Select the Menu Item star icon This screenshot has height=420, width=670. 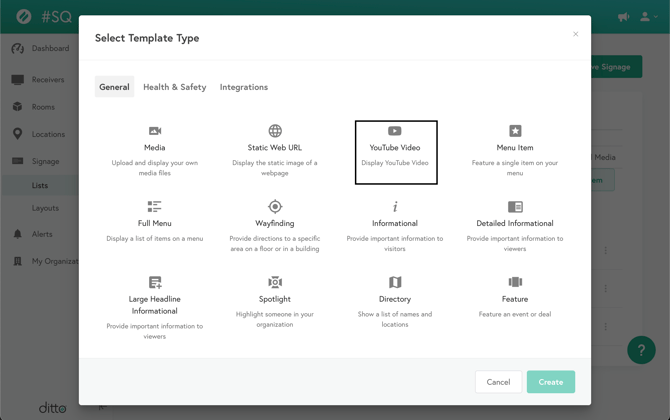[x=515, y=131]
